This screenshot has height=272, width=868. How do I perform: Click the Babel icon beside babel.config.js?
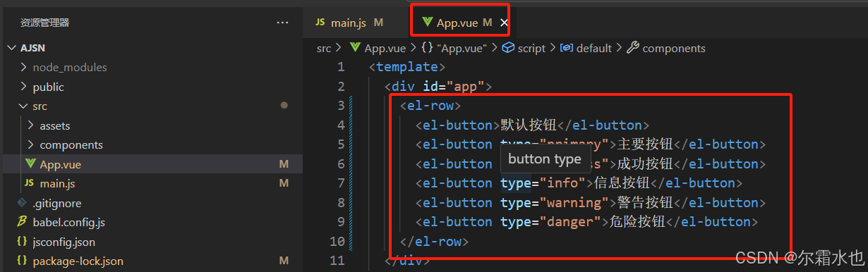click(22, 222)
